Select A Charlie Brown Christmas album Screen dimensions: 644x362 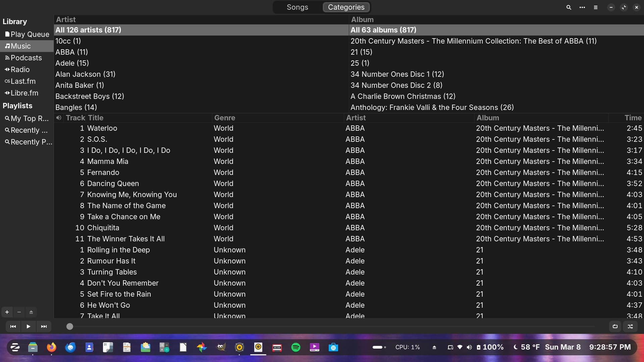[403, 96]
